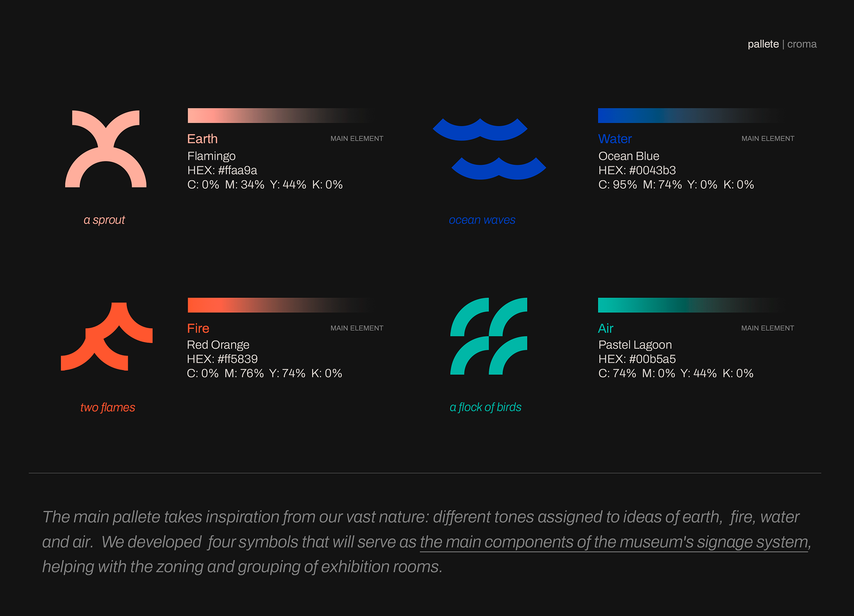Image resolution: width=854 pixels, height=616 pixels.
Task: Click the orange two flames symbol
Action: (107, 336)
